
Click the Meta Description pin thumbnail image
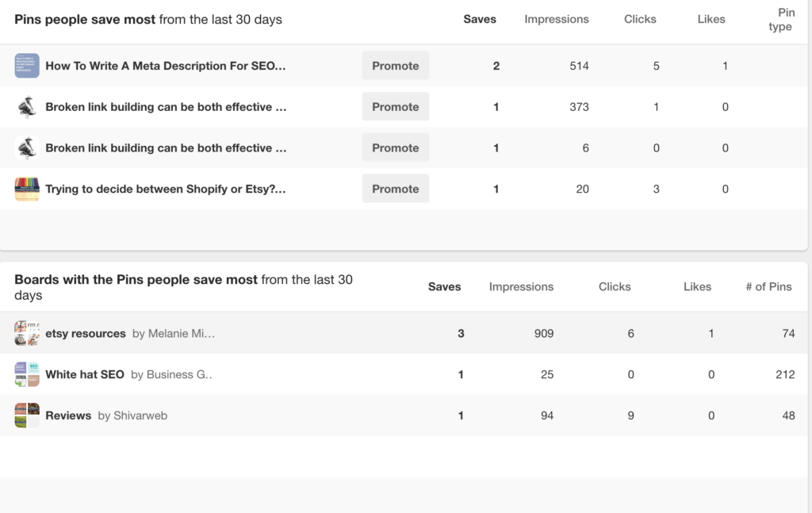pos(27,66)
